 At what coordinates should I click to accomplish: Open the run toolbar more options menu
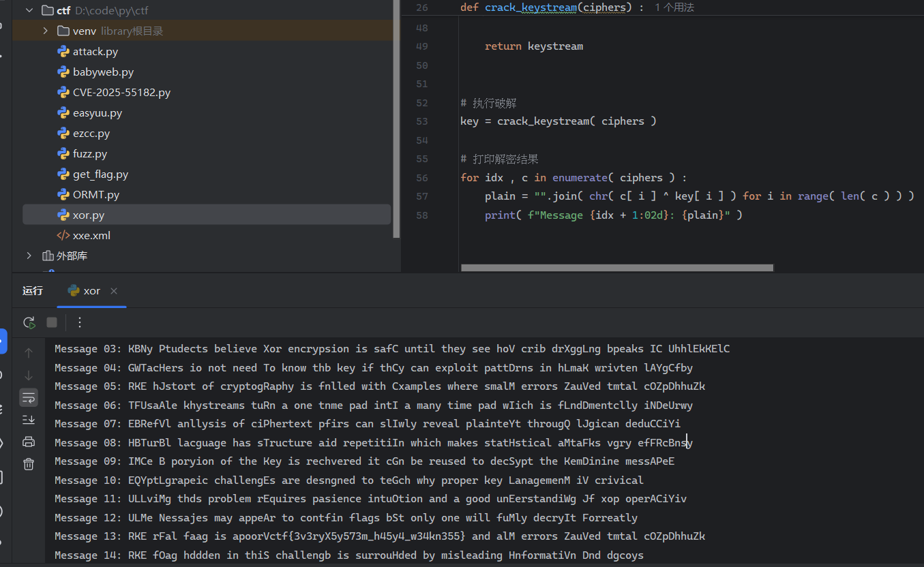click(80, 322)
